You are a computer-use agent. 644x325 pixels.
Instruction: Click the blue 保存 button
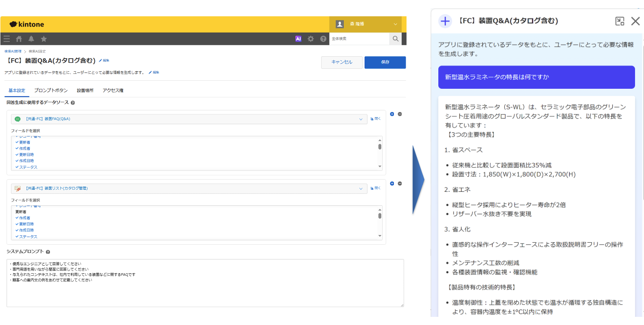pyautogui.click(x=385, y=62)
